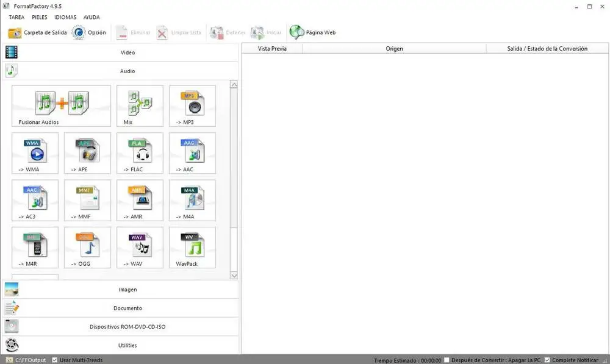The height and width of the screenshot is (364, 610).
Task: Select the convert to WMA icon
Action: [35, 153]
